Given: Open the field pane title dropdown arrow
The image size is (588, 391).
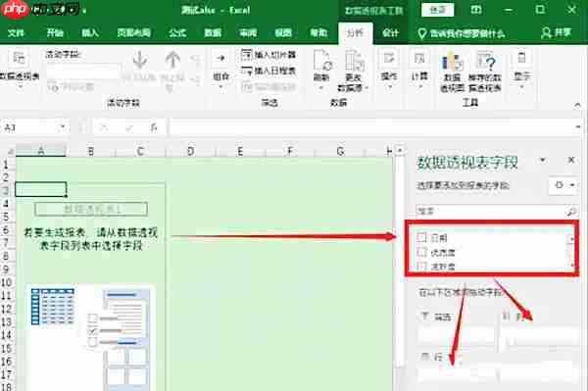Looking at the screenshot, I should coord(542,161).
